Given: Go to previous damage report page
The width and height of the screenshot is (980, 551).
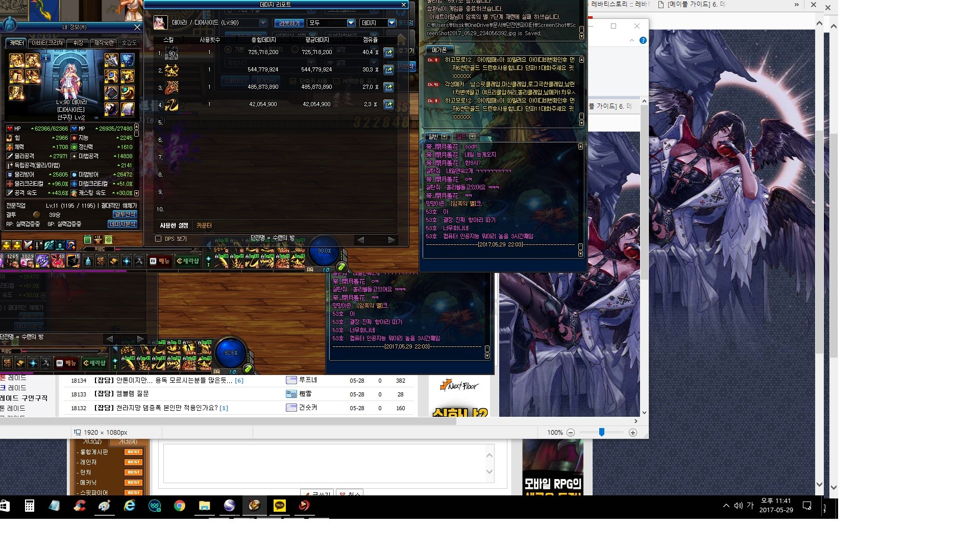Looking at the screenshot, I should point(360,240).
